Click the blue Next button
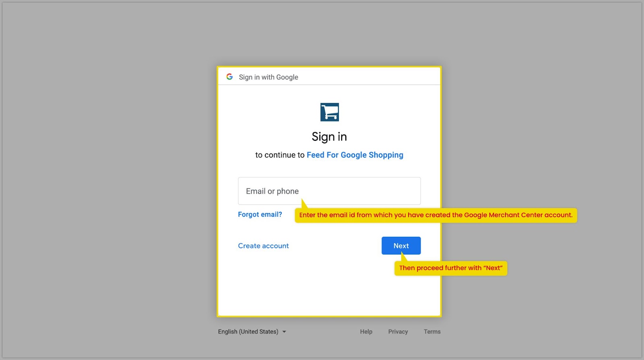Screen dimensions: 644x360 click(401, 246)
